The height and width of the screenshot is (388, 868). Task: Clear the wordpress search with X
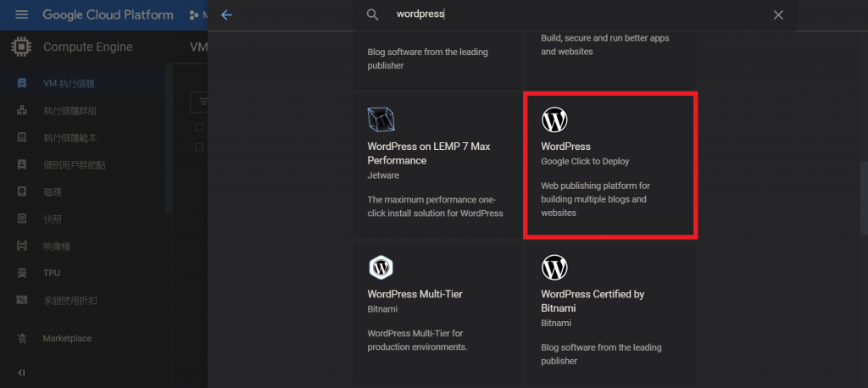[x=778, y=15]
